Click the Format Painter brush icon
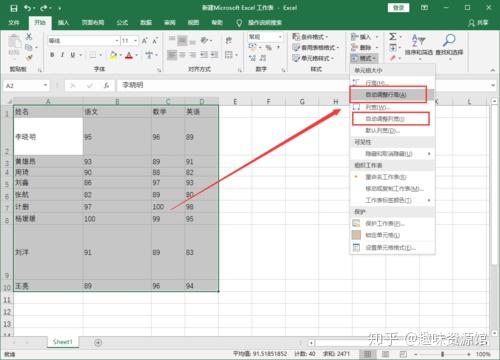Viewport: 500px width, 360px height. (29, 58)
